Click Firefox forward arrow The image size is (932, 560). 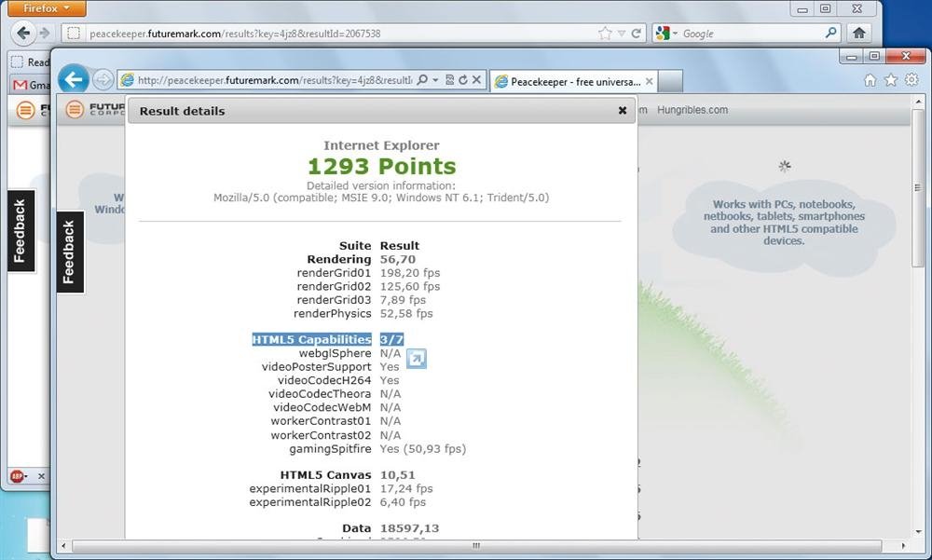click(45, 34)
